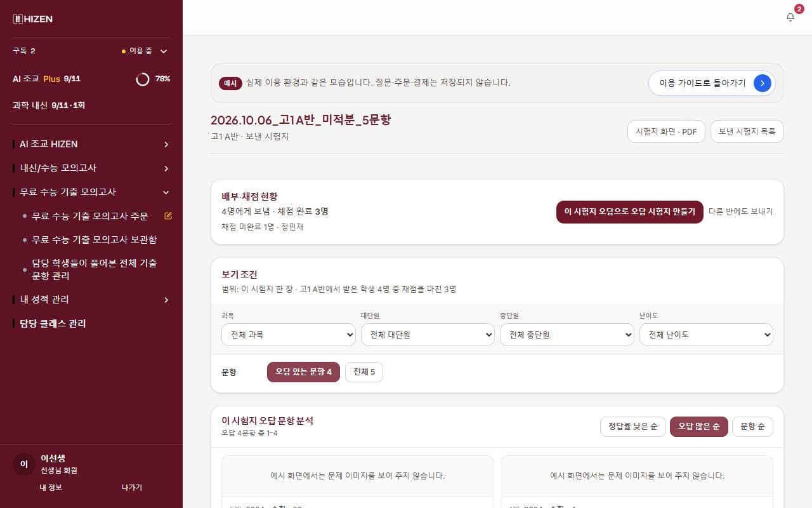This screenshot has height=508, width=812.
Task: Open the notifications bell icon
Action: tap(790, 17)
